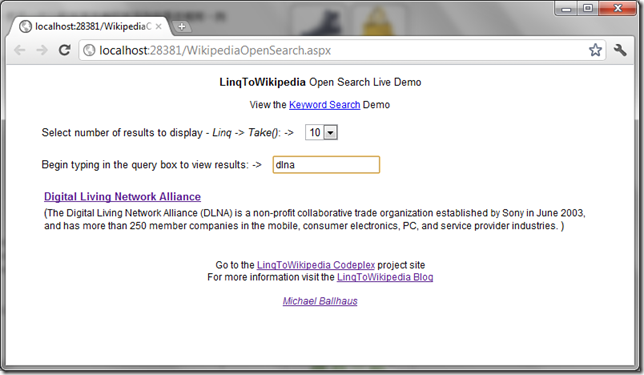The height and width of the screenshot is (375, 644).
Task: Open the LinqToWikipedia Blog link
Action: pos(385,277)
